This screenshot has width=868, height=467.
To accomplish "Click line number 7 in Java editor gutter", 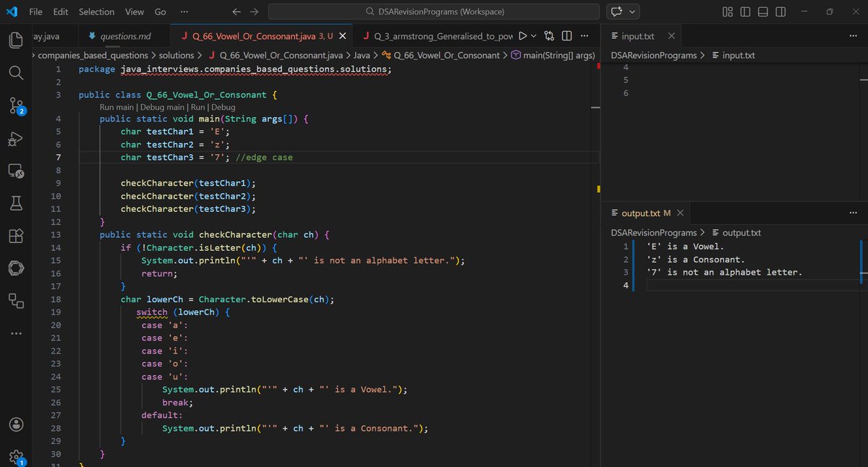I will (58, 157).
